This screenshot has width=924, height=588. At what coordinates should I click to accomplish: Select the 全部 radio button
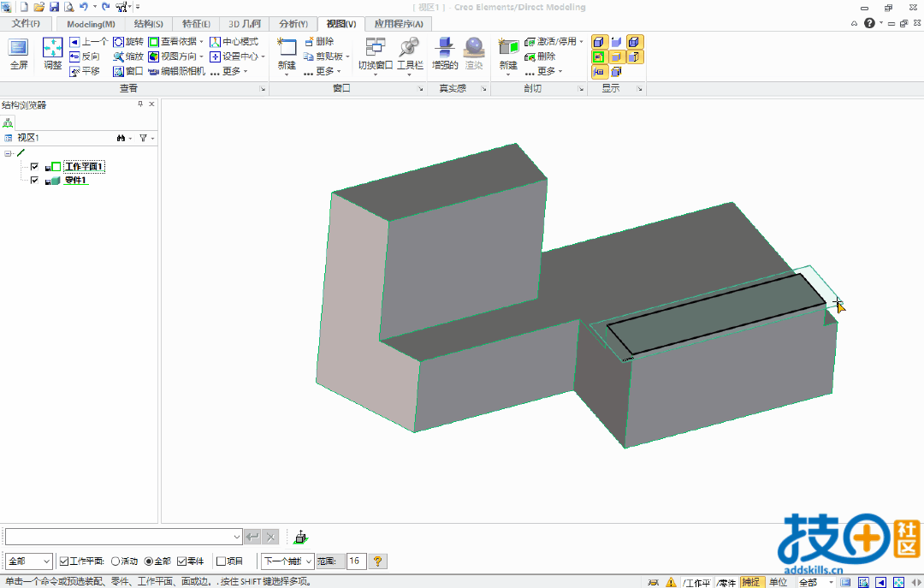149,561
